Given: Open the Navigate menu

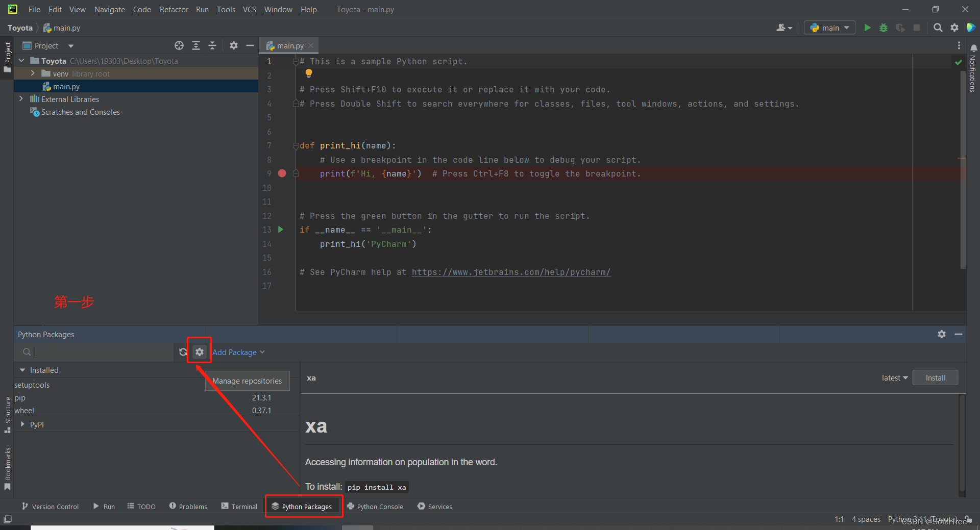Looking at the screenshot, I should [x=109, y=9].
